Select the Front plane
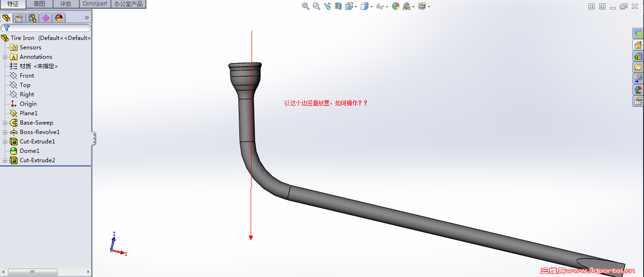The image size is (644, 277). 22,76
